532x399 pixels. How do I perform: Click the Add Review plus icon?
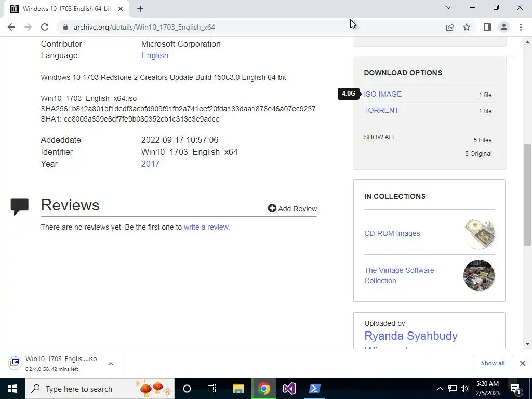pyautogui.click(x=272, y=208)
